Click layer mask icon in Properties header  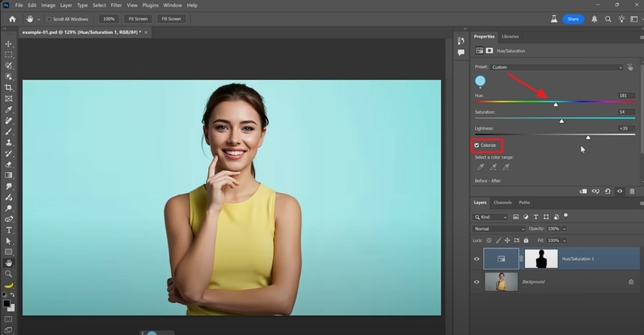click(x=489, y=51)
